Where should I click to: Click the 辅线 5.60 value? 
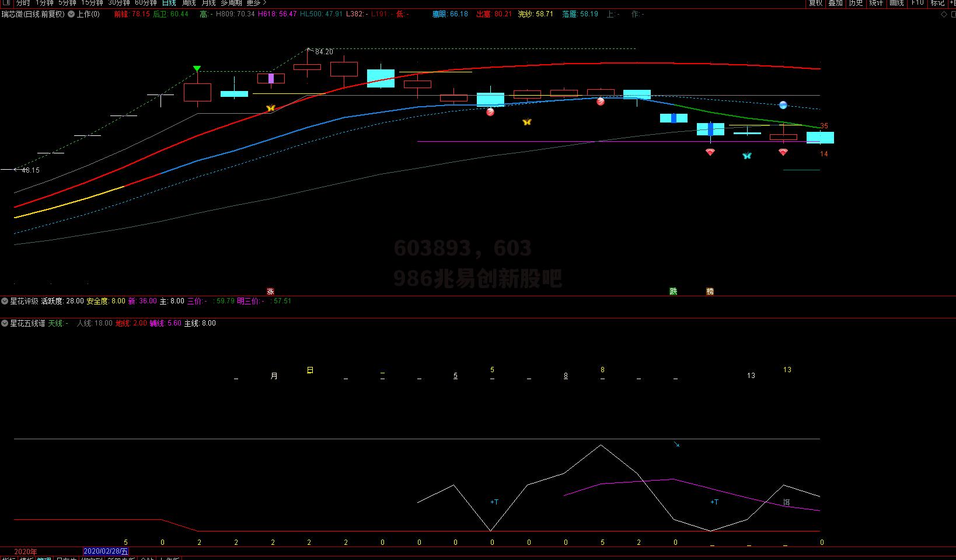pos(166,323)
